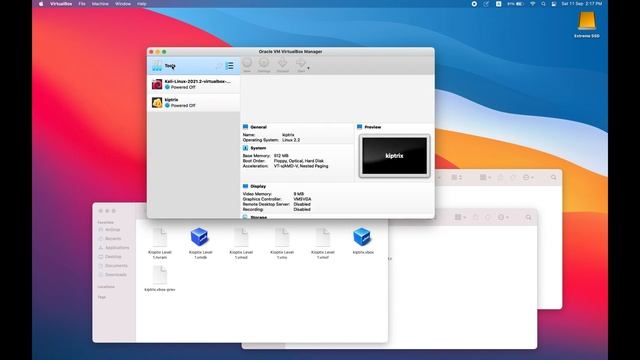Click the battery status in menu bar
This screenshot has width=640, height=360.
[516, 4]
